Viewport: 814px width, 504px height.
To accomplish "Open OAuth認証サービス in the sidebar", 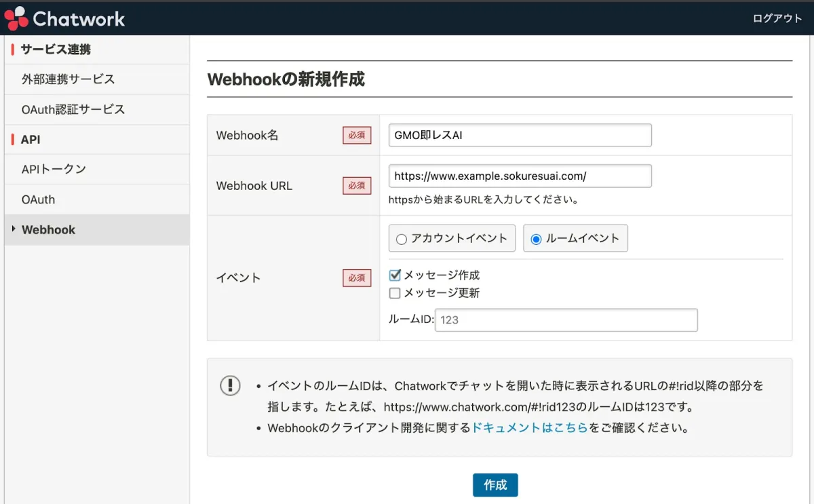I will (x=73, y=109).
